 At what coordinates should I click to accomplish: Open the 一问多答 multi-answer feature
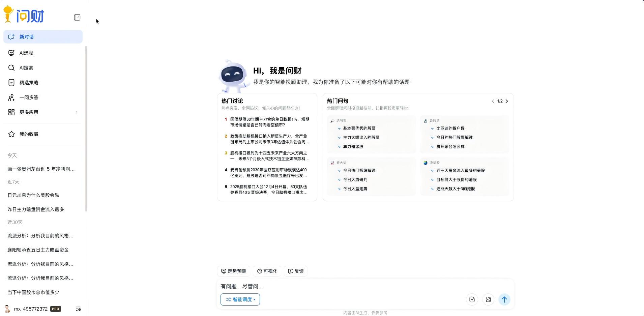(29, 97)
